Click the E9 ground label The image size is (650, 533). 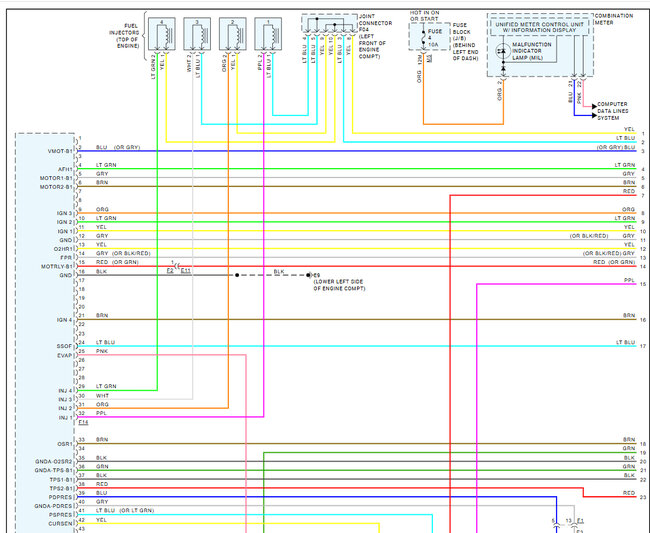point(317,275)
